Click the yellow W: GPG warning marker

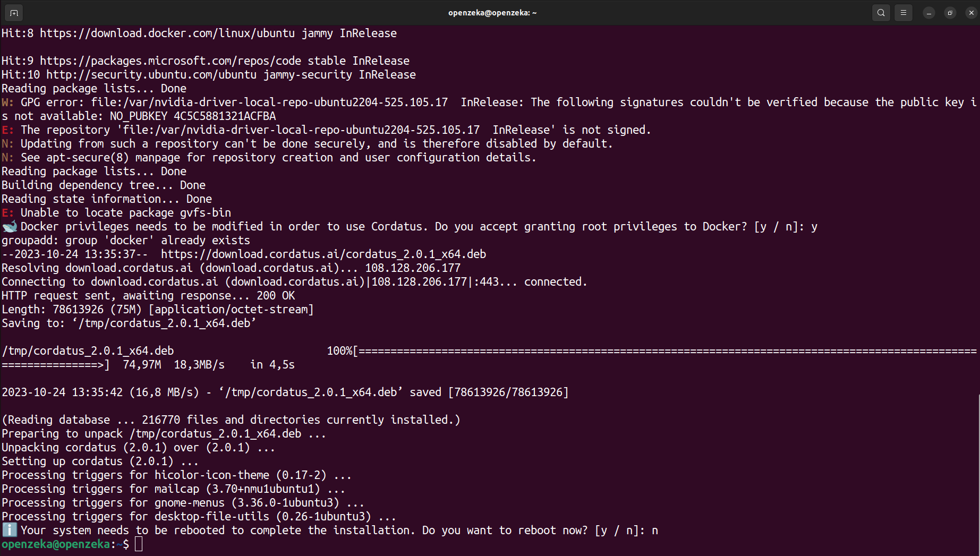[7, 102]
